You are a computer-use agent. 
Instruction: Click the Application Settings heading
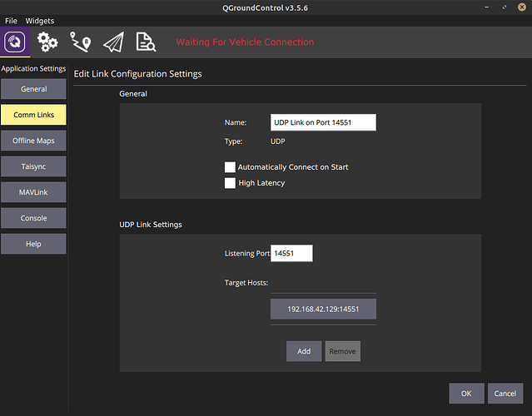[33, 68]
